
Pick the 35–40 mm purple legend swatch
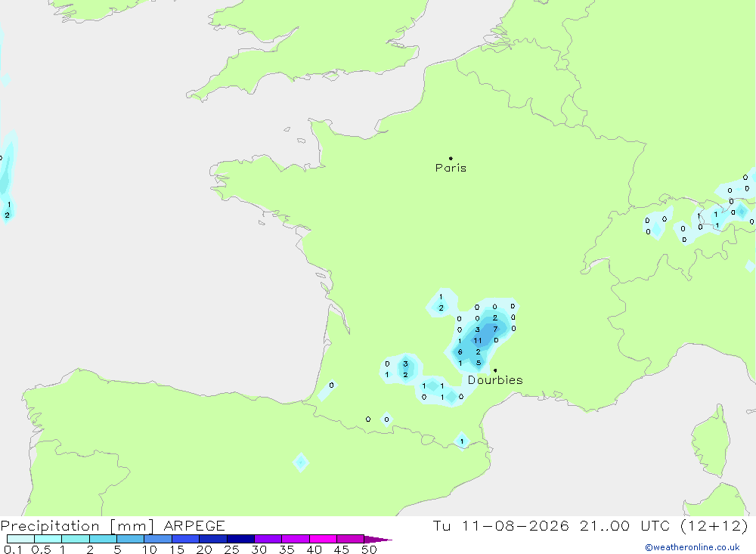click(x=296, y=539)
